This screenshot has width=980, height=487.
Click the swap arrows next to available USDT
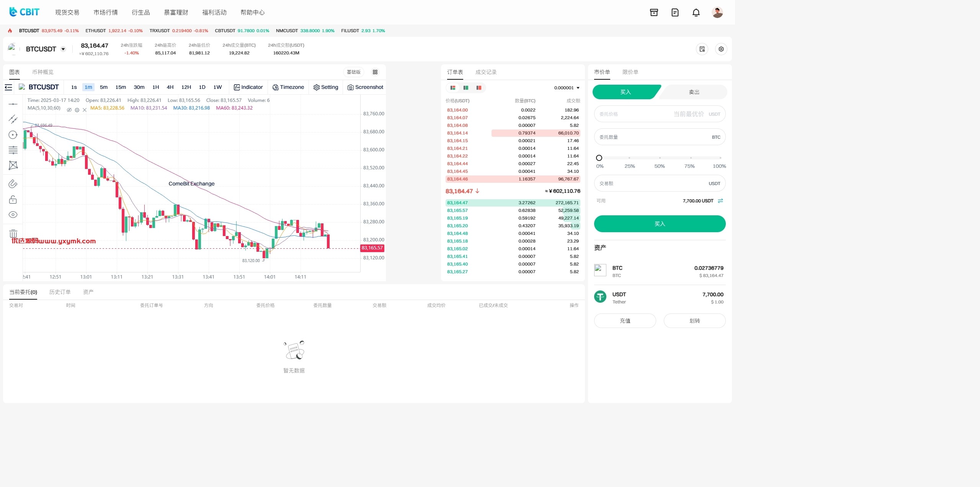tap(720, 201)
